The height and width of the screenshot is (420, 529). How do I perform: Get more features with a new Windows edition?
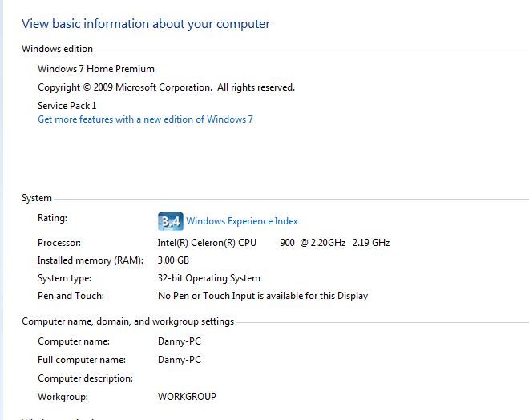(x=145, y=119)
